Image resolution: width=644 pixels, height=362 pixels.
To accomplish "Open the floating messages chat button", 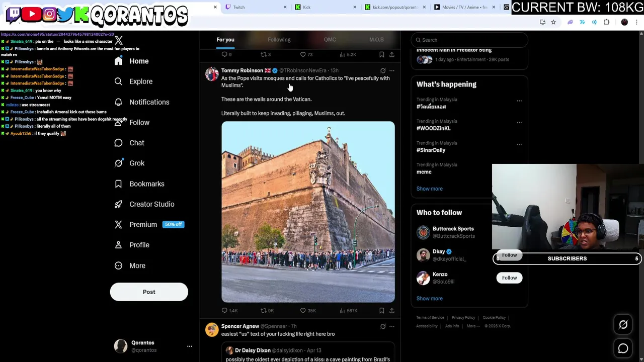I will [x=623, y=348].
